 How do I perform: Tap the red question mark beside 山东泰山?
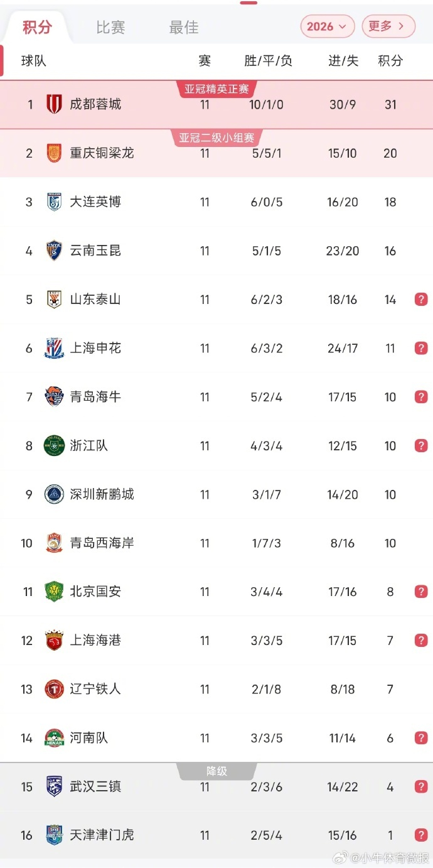coord(421,300)
